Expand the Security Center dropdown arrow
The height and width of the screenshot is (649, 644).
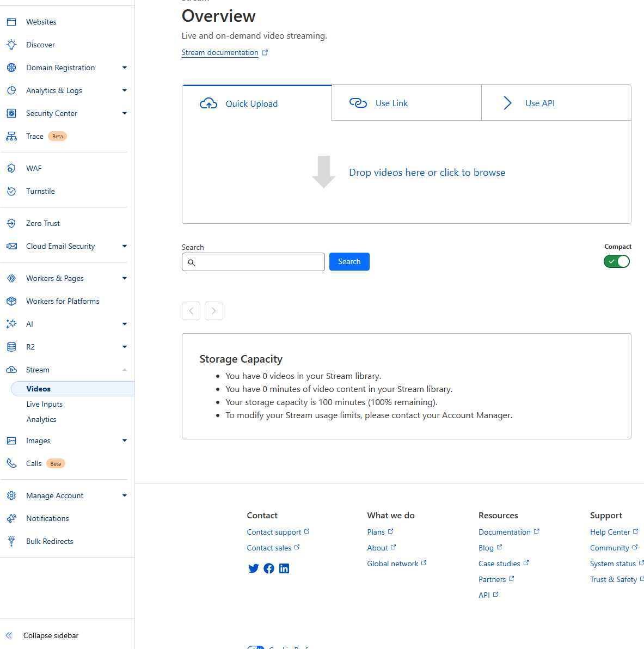[125, 113]
